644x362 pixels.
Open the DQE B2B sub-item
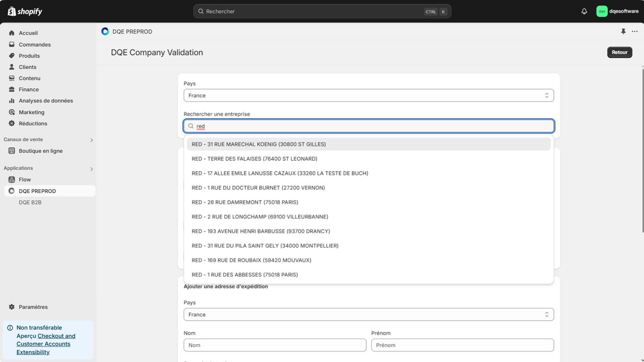click(30, 202)
